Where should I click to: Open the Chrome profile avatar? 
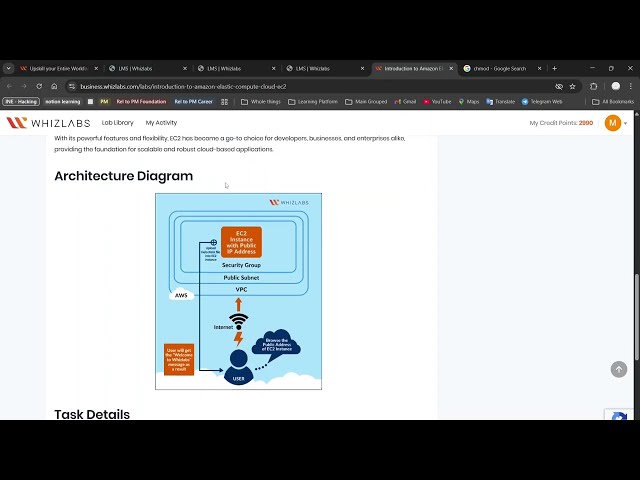616,87
